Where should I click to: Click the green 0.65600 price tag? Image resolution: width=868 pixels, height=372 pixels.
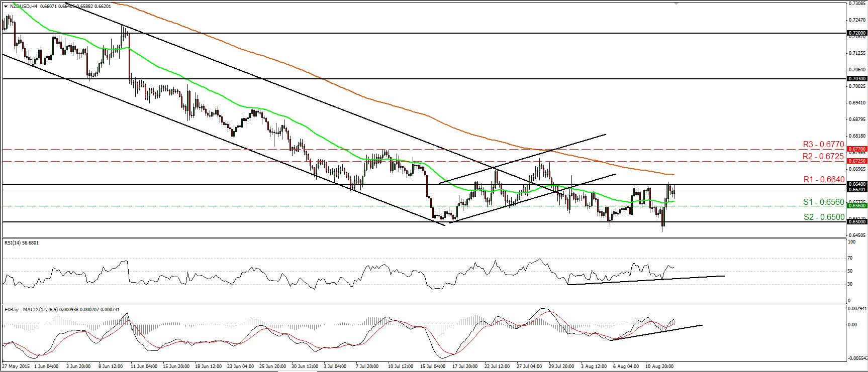(857, 206)
